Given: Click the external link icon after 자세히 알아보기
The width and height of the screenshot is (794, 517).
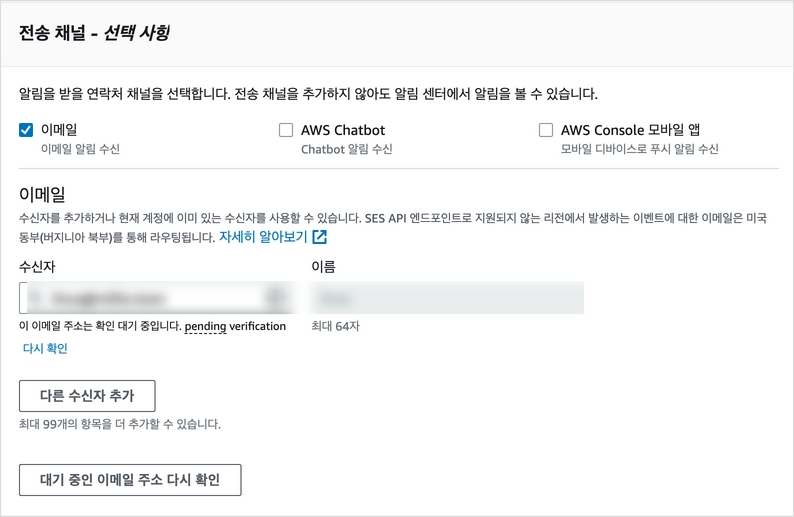Looking at the screenshot, I should coord(320,238).
